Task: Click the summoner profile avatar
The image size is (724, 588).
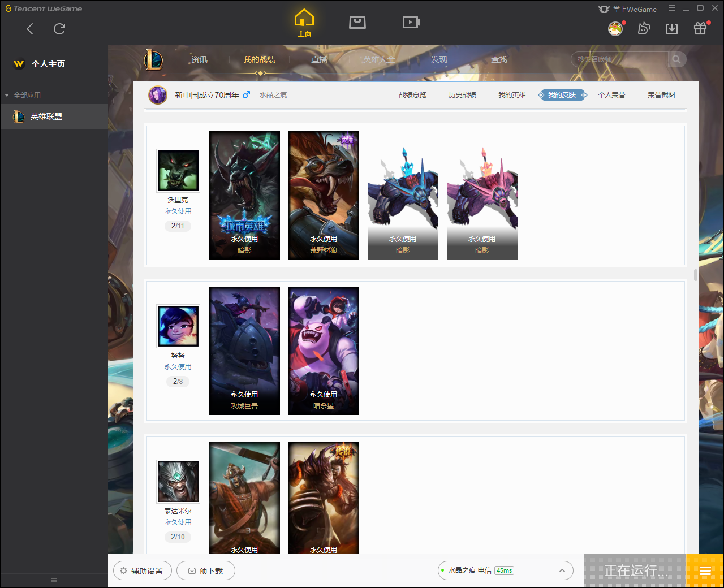Action: click(x=158, y=95)
